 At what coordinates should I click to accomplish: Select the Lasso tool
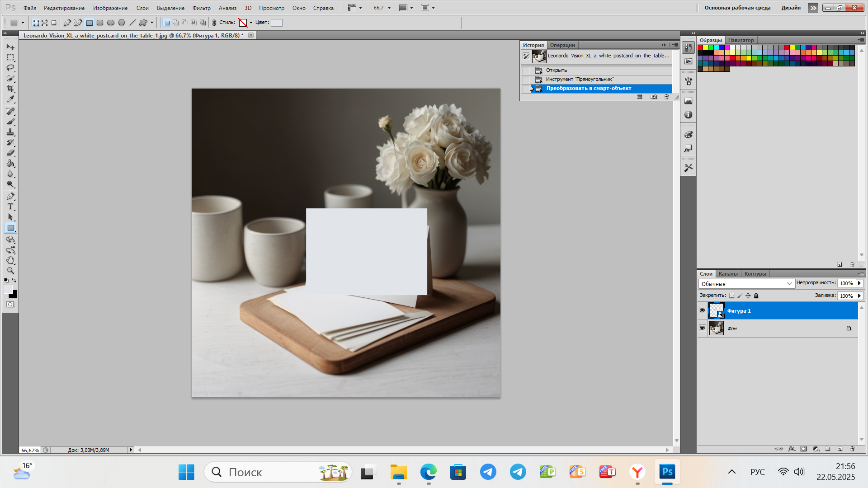(x=10, y=68)
